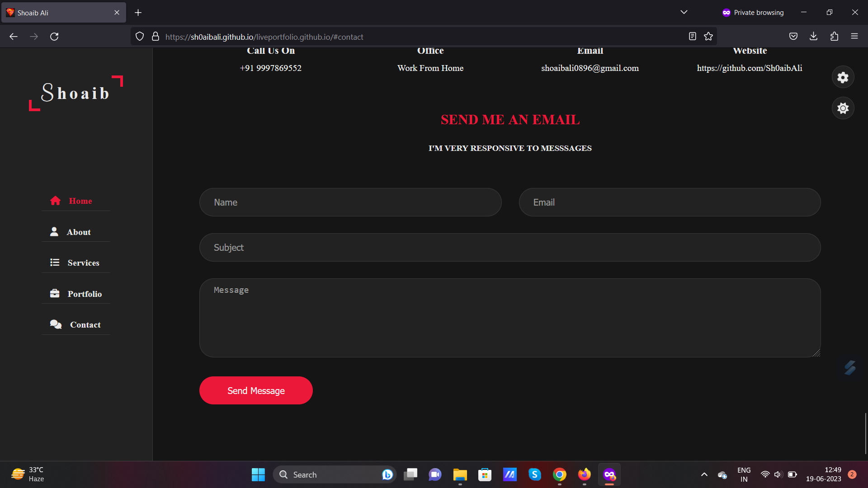Viewport: 868px width, 488px height.
Task: Toggle reader view in address bar
Action: (692, 37)
